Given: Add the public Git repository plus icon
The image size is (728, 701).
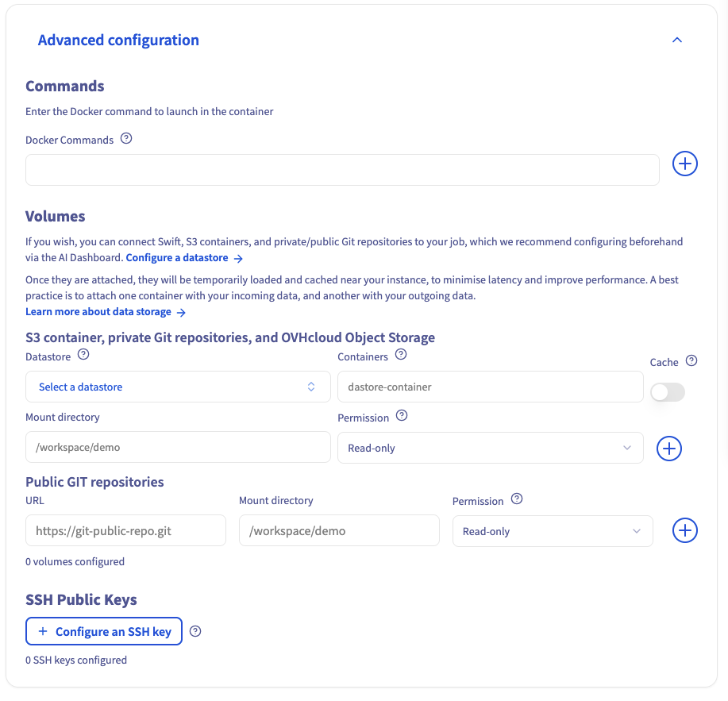Looking at the screenshot, I should (684, 531).
